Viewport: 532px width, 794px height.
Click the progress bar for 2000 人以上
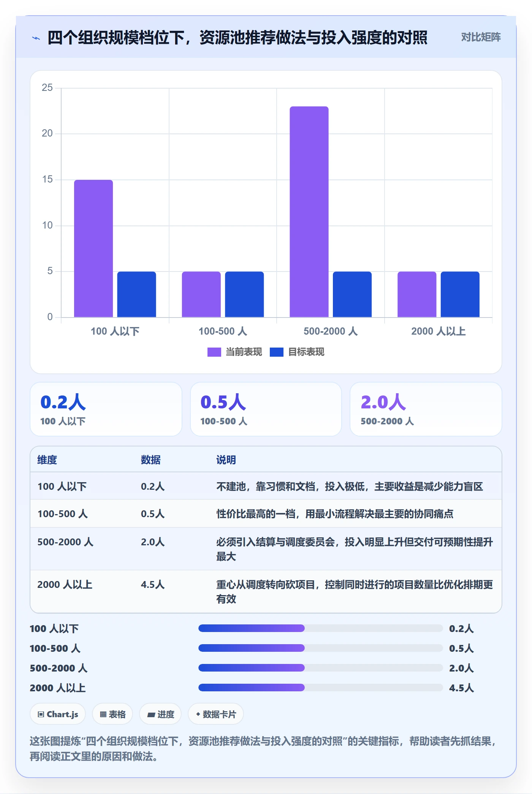coord(321,688)
